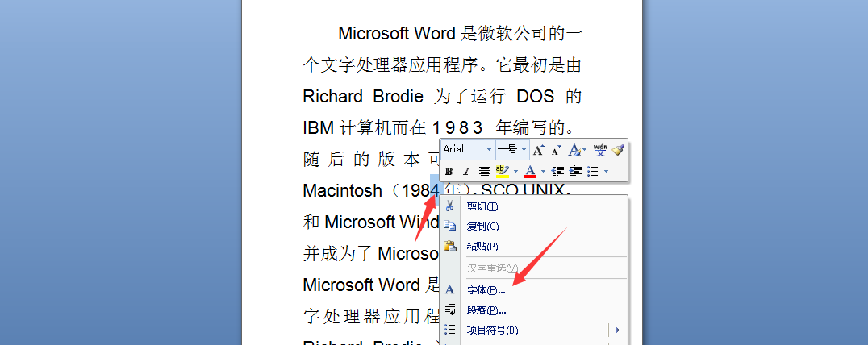The width and height of the screenshot is (868, 345).
Task: Click the text "Richard Brodie" in the document
Action: 362,97
